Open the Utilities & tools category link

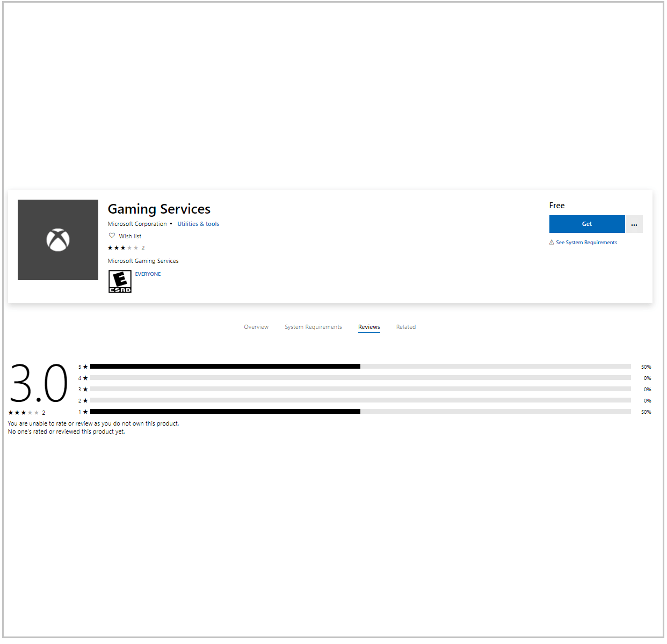click(198, 224)
